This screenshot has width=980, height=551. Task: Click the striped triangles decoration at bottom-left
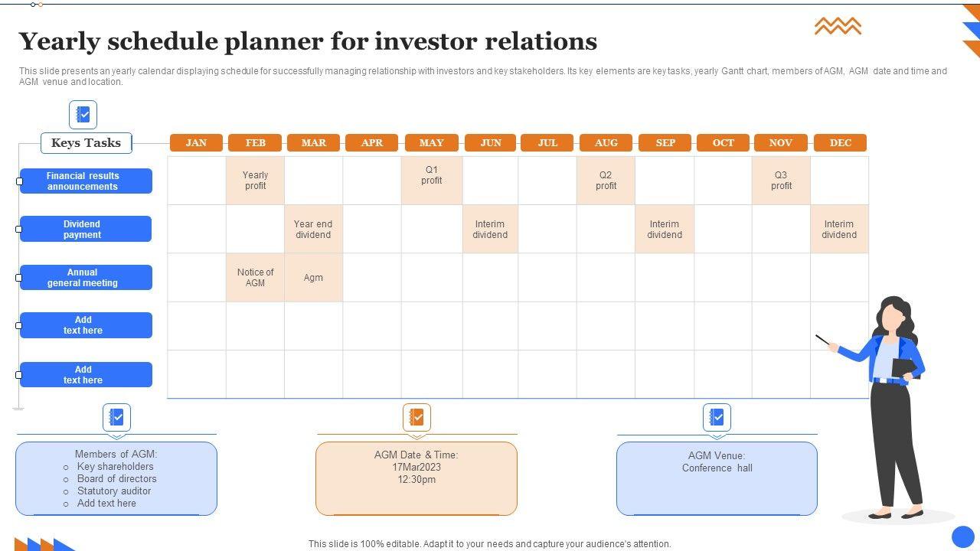pos(44,543)
